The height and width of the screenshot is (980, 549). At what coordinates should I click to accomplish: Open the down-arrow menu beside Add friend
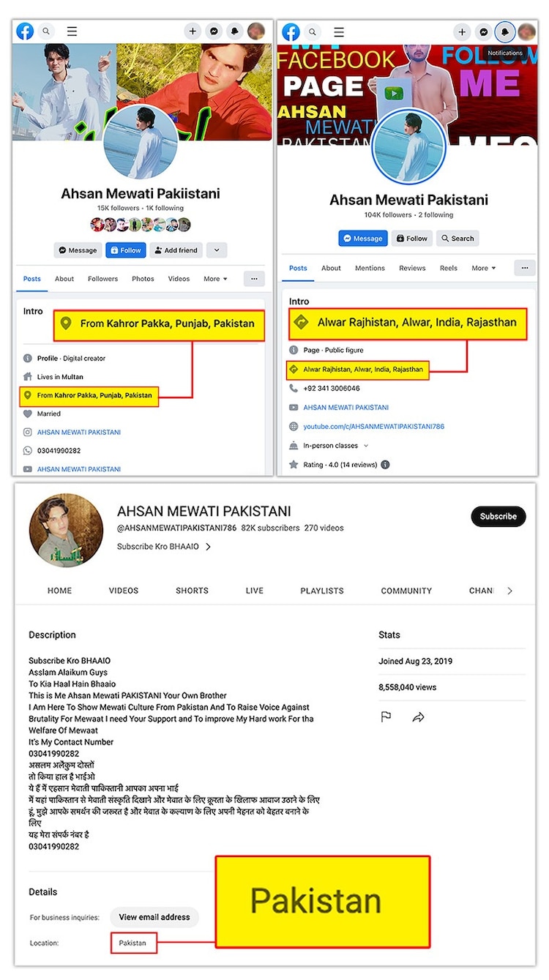point(217,250)
